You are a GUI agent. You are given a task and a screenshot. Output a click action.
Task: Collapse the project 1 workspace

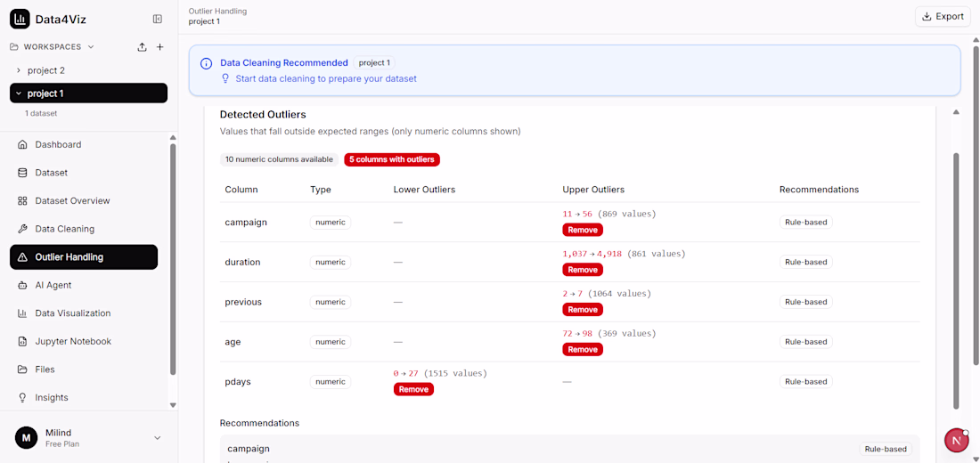[x=19, y=93]
